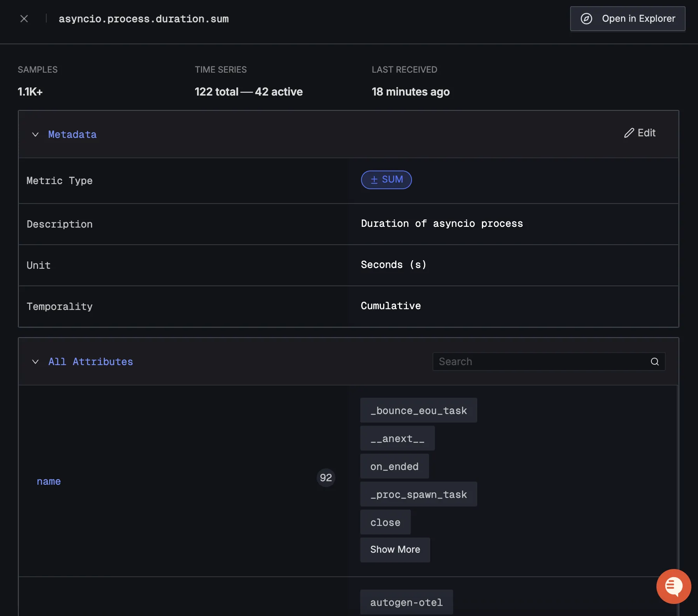698x616 pixels.
Task: Collapse the All Attributes section chevron
Action: [x=35, y=362]
